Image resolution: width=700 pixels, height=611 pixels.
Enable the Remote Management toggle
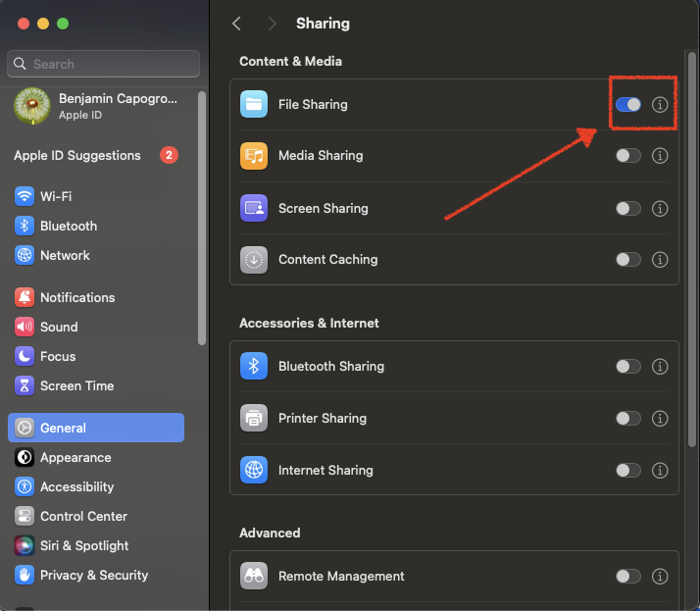tap(628, 576)
